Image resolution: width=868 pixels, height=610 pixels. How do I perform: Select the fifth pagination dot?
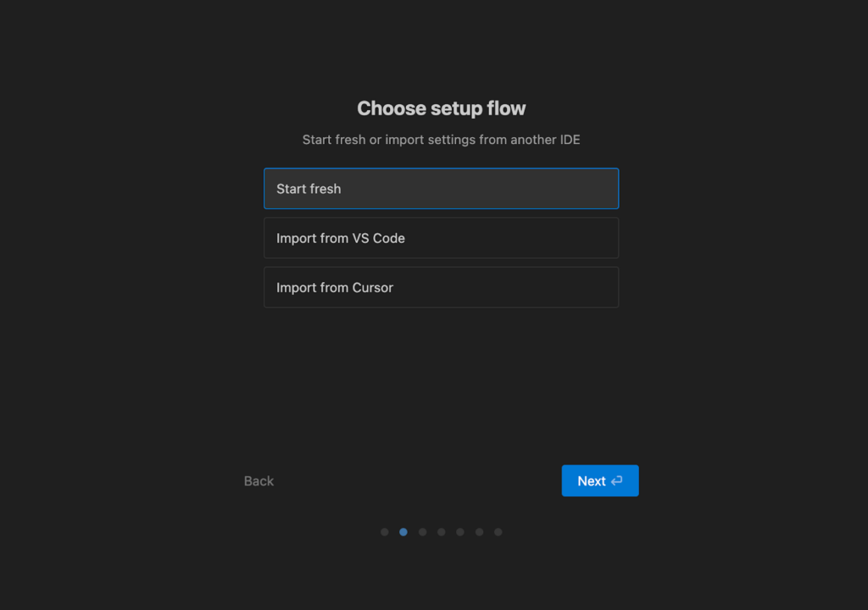coord(460,532)
